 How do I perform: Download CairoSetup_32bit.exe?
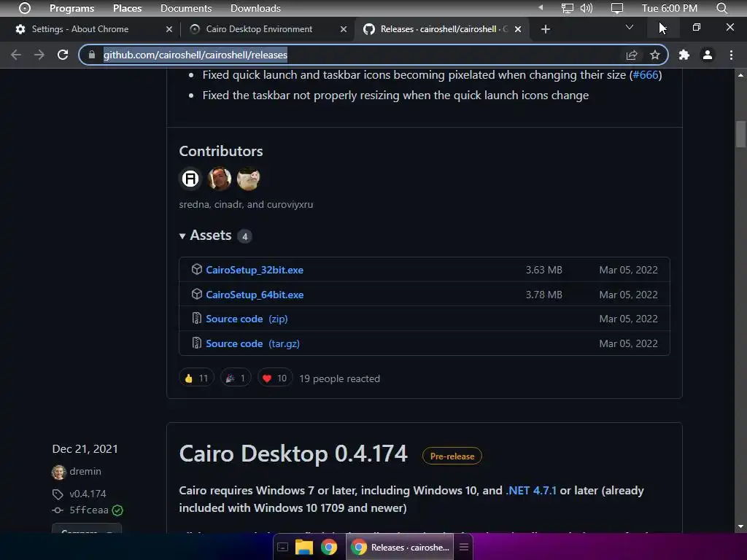(255, 270)
